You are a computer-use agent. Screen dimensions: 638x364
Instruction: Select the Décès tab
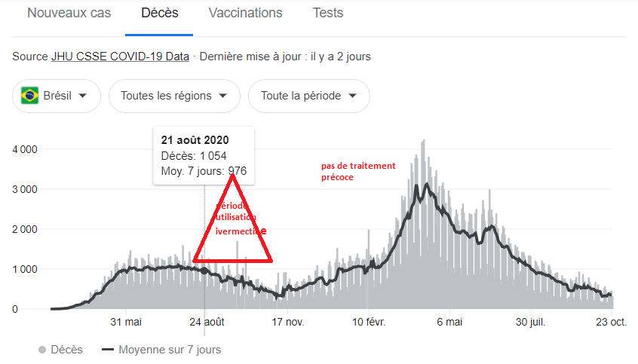(159, 14)
